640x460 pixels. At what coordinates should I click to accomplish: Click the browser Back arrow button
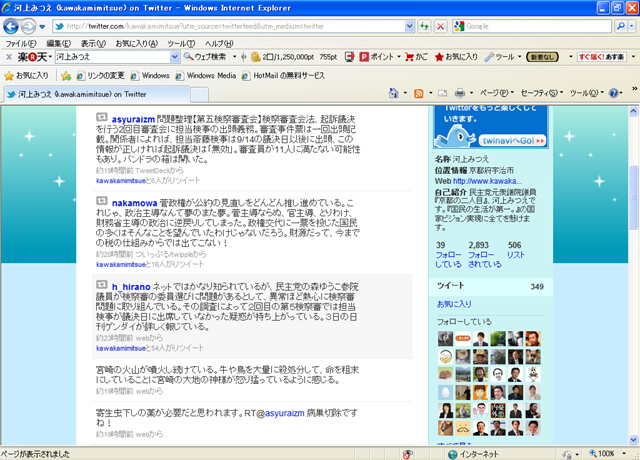point(11,27)
